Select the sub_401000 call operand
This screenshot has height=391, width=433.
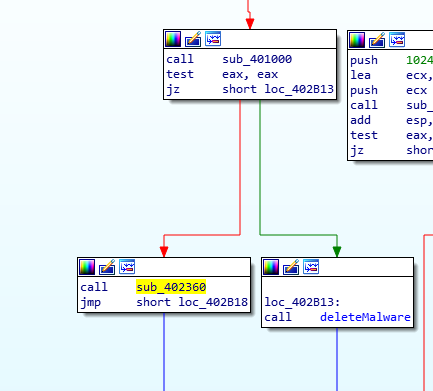click(x=257, y=59)
